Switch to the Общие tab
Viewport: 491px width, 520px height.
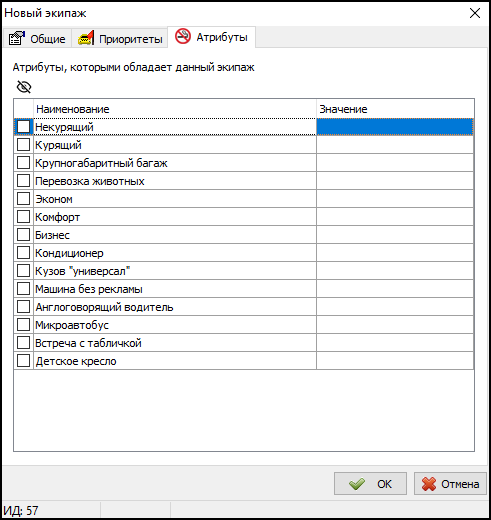pos(37,38)
